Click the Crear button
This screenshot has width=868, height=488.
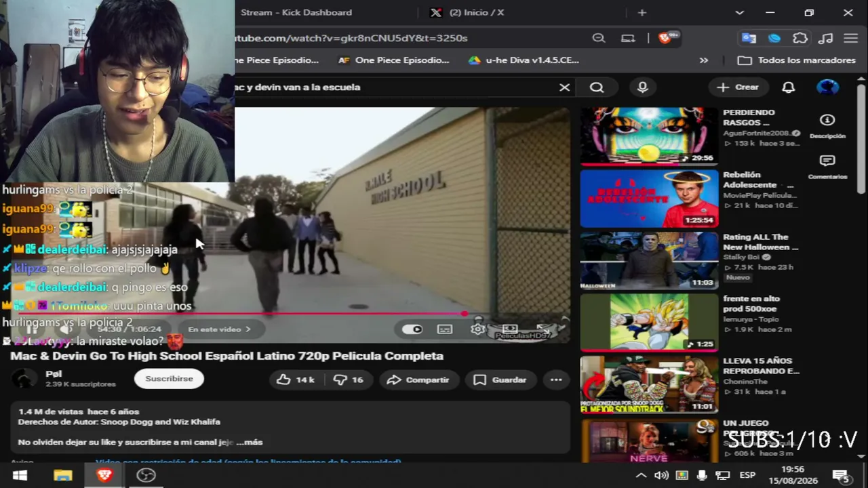tap(738, 87)
